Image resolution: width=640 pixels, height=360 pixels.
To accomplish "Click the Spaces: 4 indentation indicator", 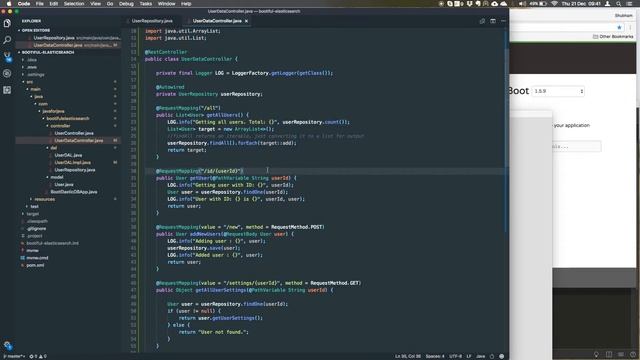I will pos(435,356).
